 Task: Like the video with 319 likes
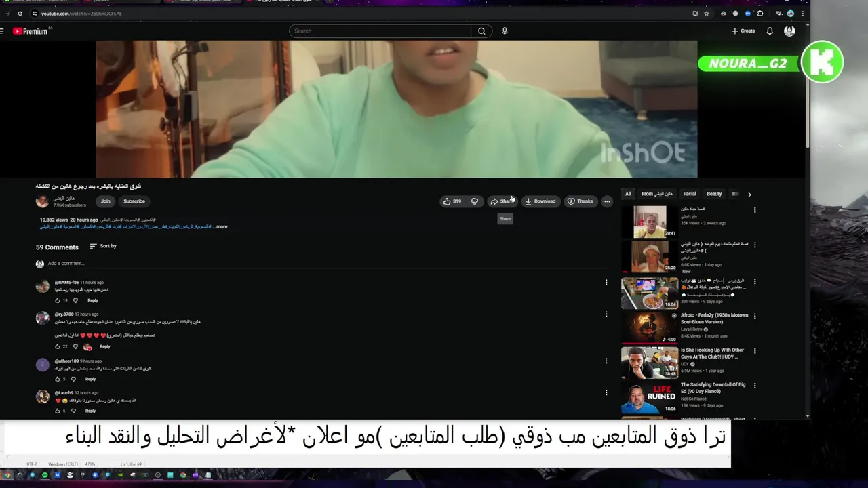click(x=452, y=201)
